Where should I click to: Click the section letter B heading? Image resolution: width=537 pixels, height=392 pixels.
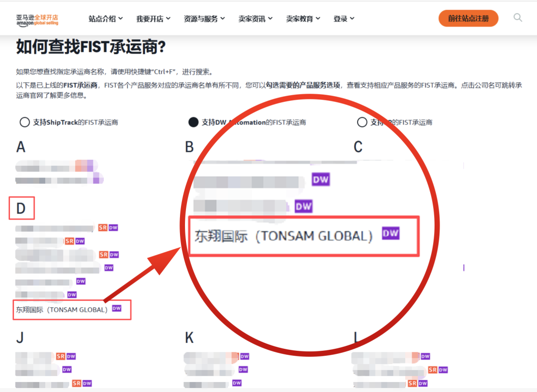click(x=189, y=147)
